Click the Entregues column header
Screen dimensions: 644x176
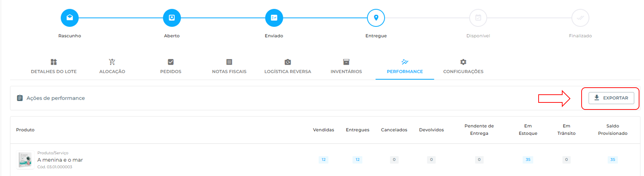[x=357, y=130]
